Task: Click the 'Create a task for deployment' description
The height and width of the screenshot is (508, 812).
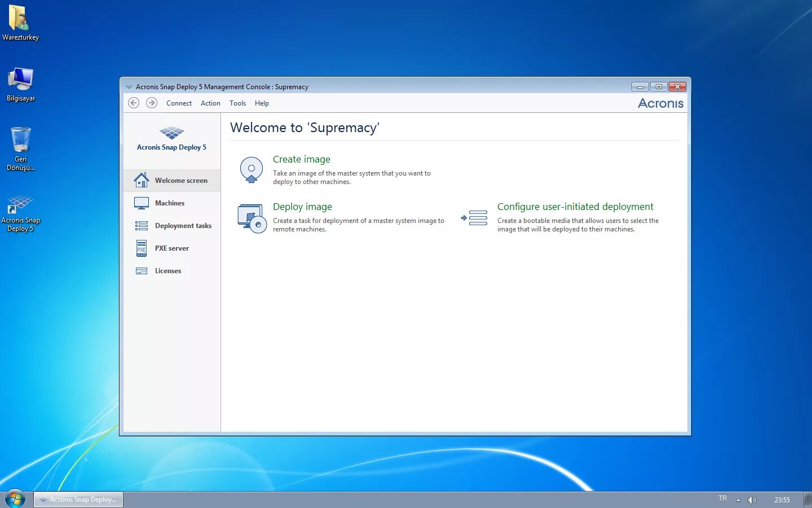Action: (359, 225)
